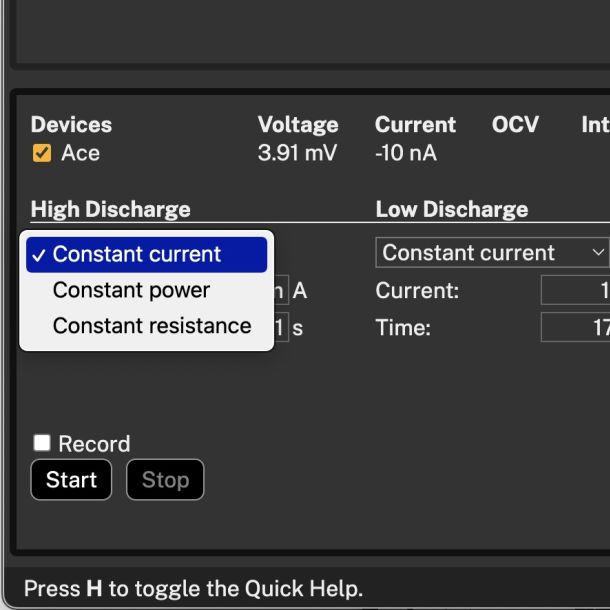Viewport: 610px width, 610px height.
Task: Select the -10 nA current reading
Action: tap(406, 153)
